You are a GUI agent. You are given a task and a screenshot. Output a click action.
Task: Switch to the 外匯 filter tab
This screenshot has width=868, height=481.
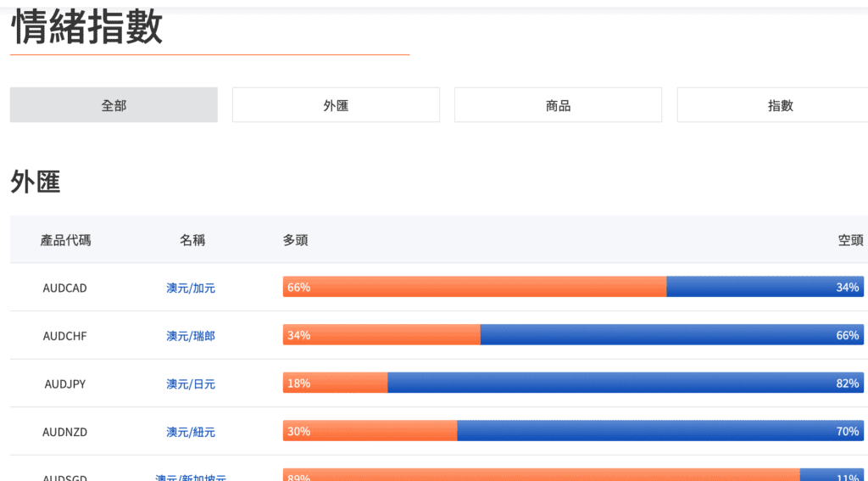(336, 104)
